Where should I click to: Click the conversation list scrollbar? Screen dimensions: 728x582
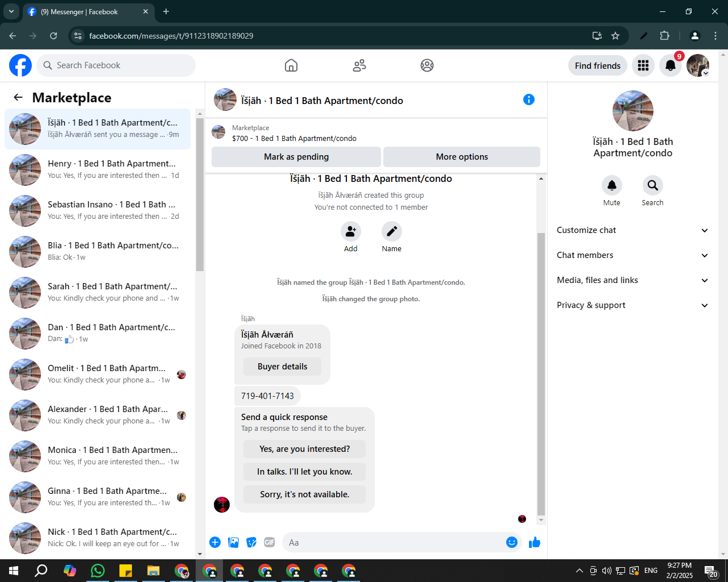200,193
